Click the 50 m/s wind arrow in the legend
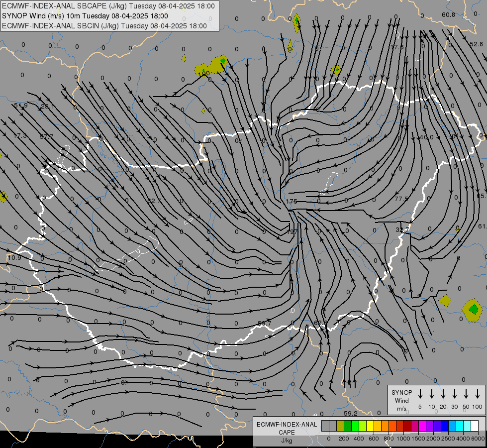487x448 pixels. point(466,394)
